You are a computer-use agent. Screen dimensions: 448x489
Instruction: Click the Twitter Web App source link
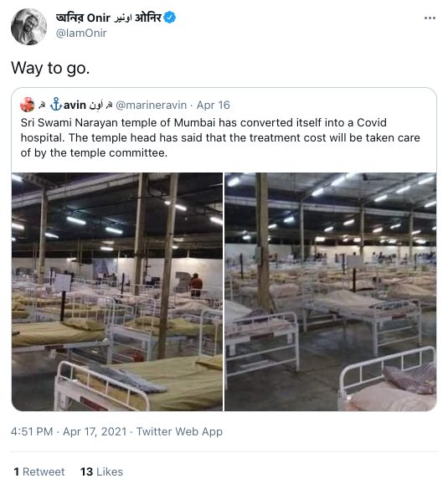tap(179, 431)
